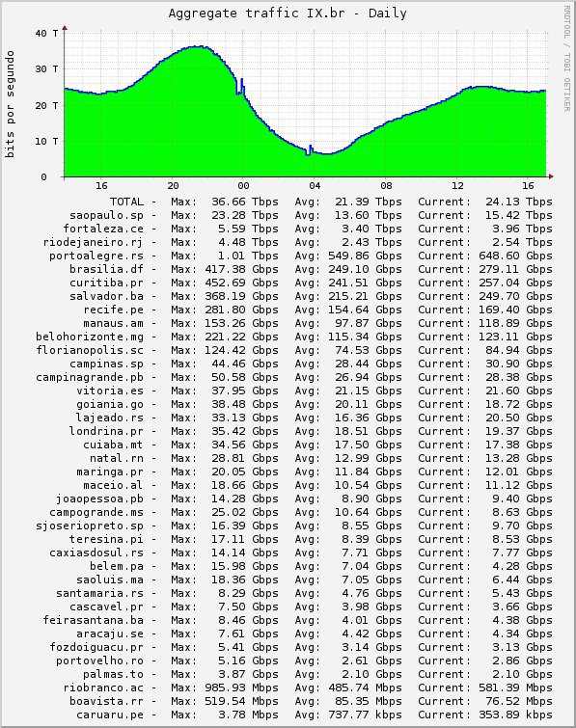
Task: Select the brasilia.df row label
Action: (106, 269)
